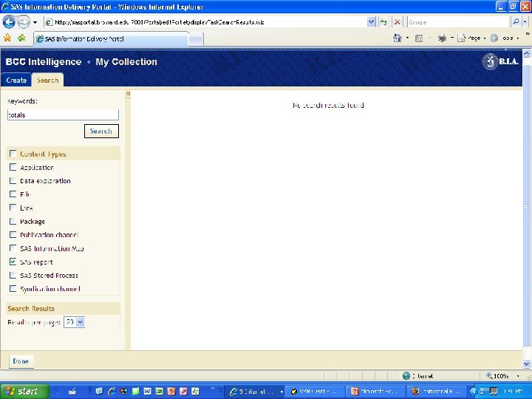Image resolution: width=532 pixels, height=399 pixels.
Task: Switch to the Microsoft PowerPoint taskbar window
Action: pos(376,392)
